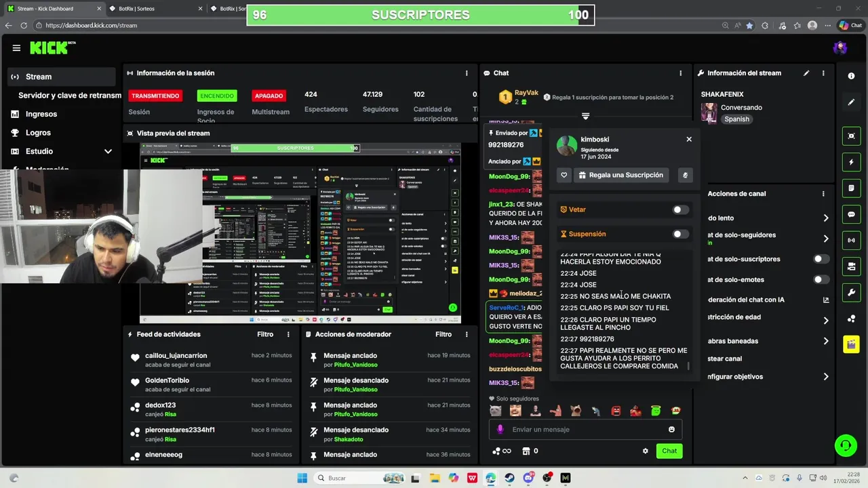Switch to the Stream - Kick Dashboard tab
The image size is (868, 488).
(54, 9)
